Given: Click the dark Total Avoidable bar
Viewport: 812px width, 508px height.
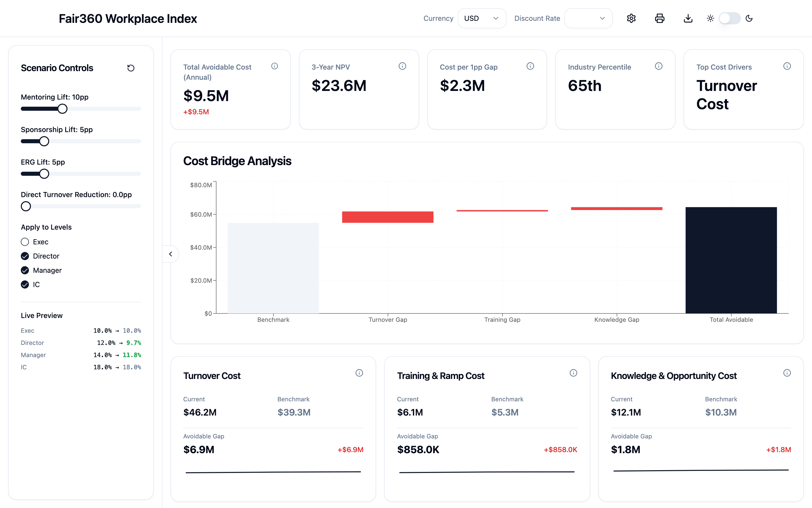Looking at the screenshot, I should tap(731, 260).
